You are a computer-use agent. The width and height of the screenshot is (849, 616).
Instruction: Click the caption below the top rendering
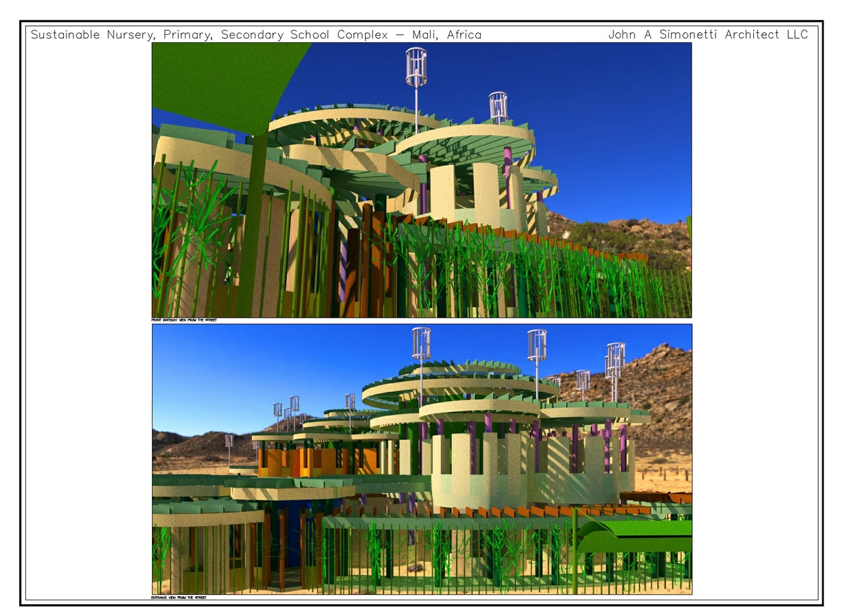point(183,320)
